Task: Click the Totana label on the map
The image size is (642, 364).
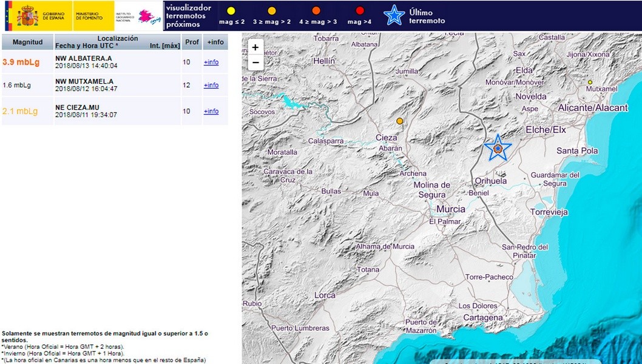Action: pos(368,270)
